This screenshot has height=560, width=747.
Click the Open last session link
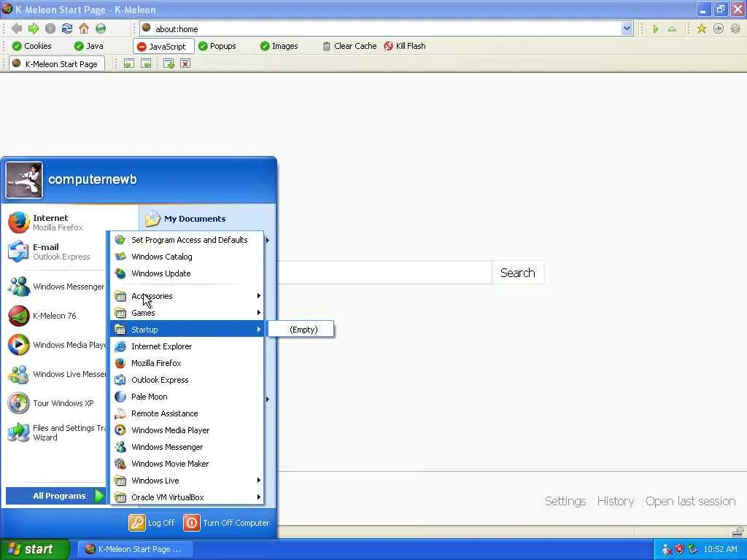(x=690, y=502)
